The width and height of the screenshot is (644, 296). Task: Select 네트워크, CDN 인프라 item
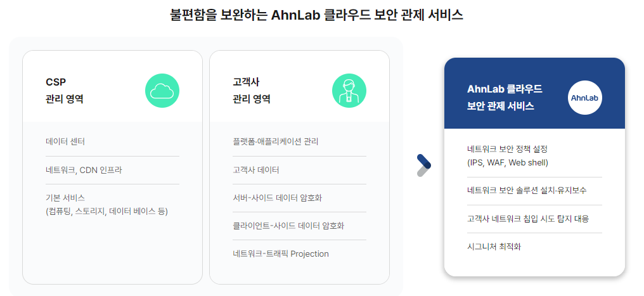point(84,170)
